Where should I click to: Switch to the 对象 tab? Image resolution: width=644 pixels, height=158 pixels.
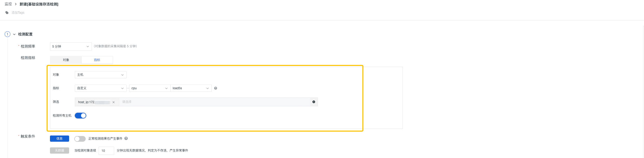[x=66, y=60]
